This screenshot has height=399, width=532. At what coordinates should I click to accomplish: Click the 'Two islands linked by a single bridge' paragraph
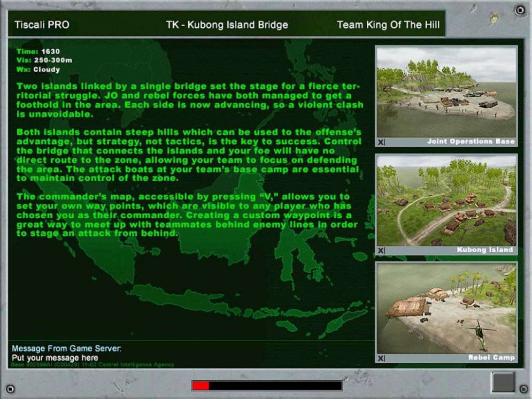coord(190,100)
